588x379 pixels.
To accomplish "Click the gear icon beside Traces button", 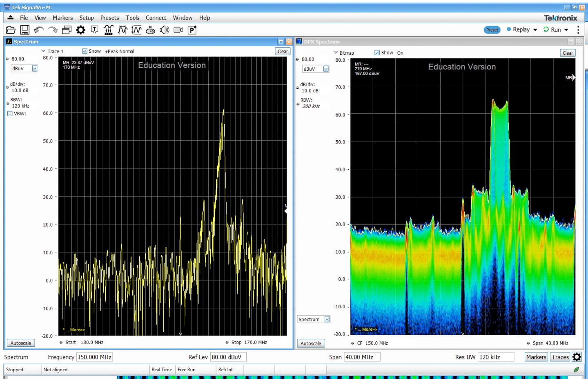I will click(577, 357).
